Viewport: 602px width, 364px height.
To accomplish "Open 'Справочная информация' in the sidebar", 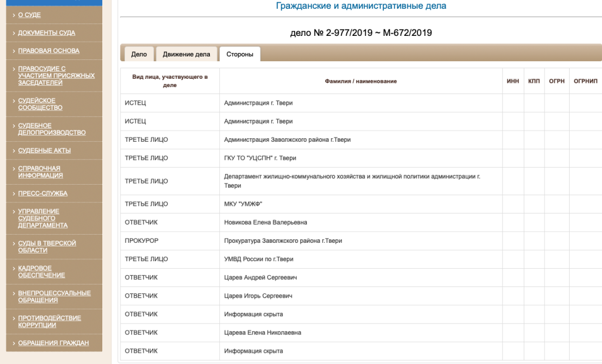I will tap(40, 172).
